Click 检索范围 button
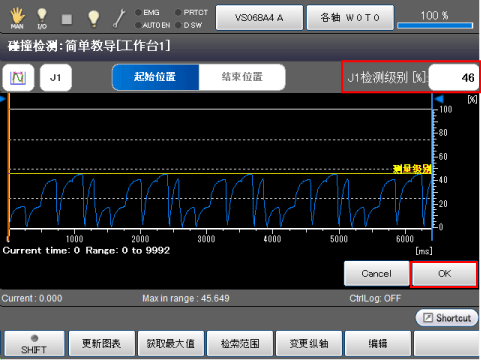 click(x=240, y=344)
